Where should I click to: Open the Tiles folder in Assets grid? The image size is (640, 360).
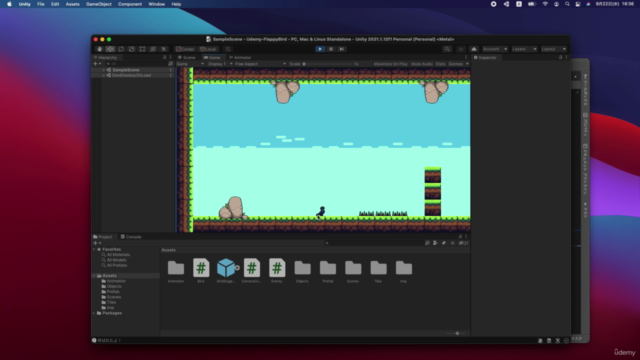click(378, 268)
